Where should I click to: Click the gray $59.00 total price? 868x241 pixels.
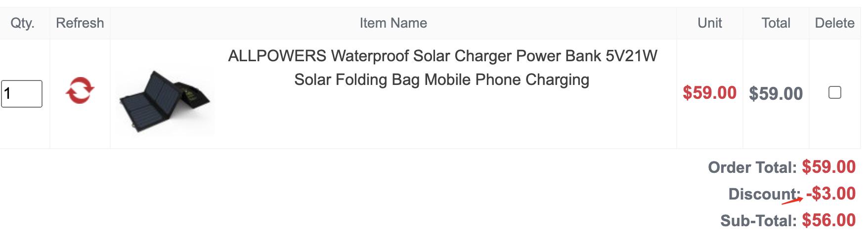click(x=776, y=93)
